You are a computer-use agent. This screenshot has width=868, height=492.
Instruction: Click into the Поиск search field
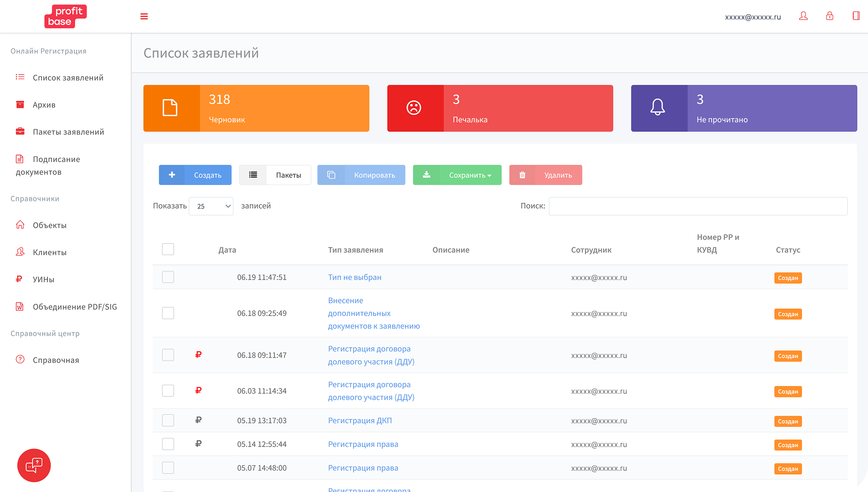click(x=698, y=206)
